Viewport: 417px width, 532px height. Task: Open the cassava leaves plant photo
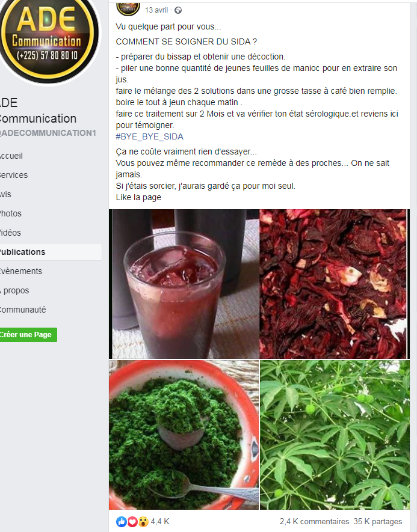click(x=335, y=435)
